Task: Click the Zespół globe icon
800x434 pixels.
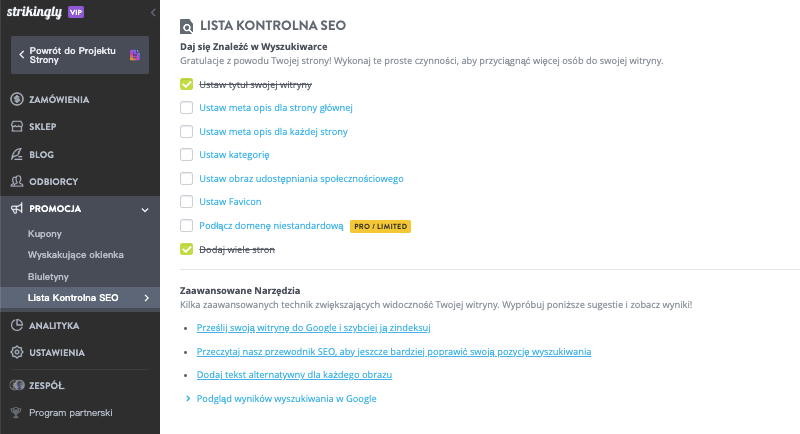Action: pyautogui.click(x=17, y=385)
